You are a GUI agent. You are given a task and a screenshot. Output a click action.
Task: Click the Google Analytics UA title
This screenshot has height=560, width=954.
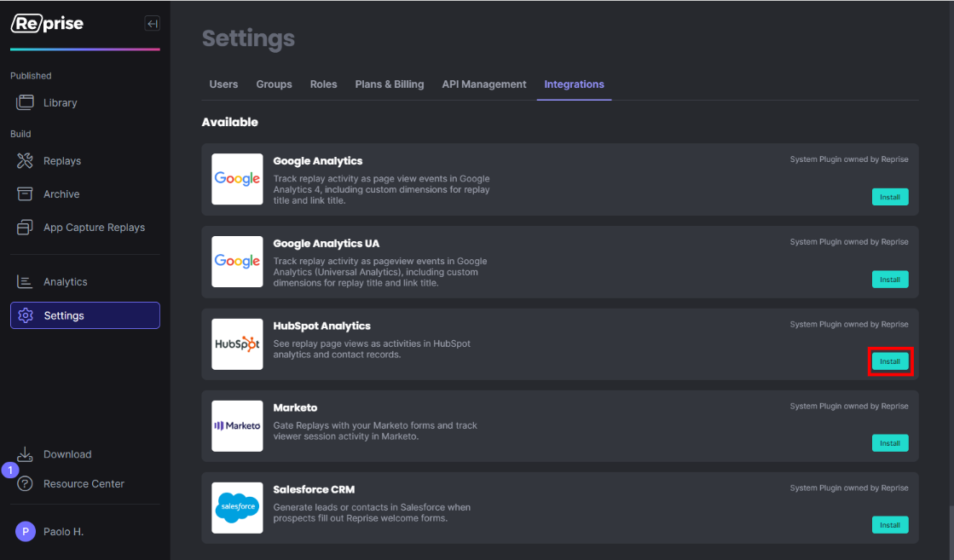click(327, 244)
